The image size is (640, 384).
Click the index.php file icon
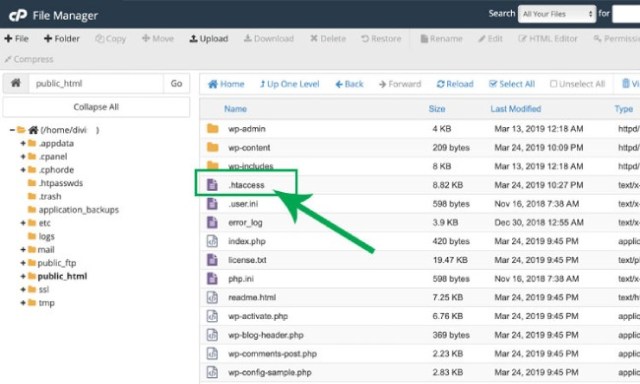[x=212, y=241]
